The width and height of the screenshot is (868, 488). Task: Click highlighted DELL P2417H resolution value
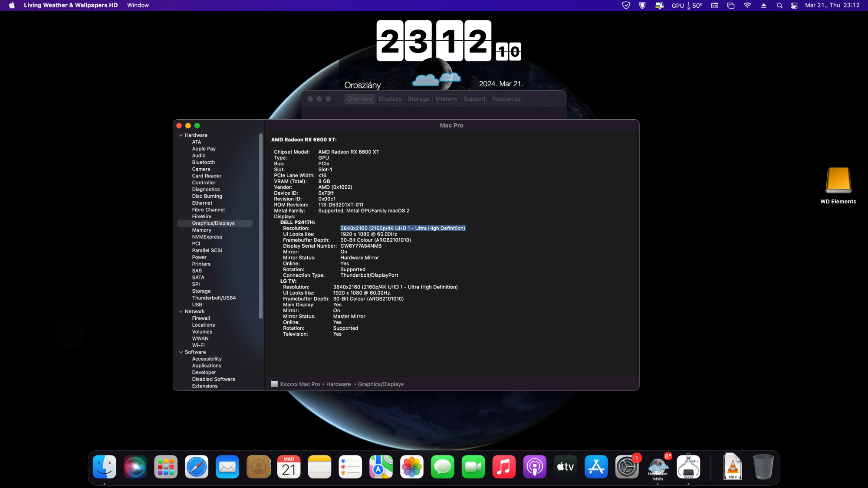(403, 228)
